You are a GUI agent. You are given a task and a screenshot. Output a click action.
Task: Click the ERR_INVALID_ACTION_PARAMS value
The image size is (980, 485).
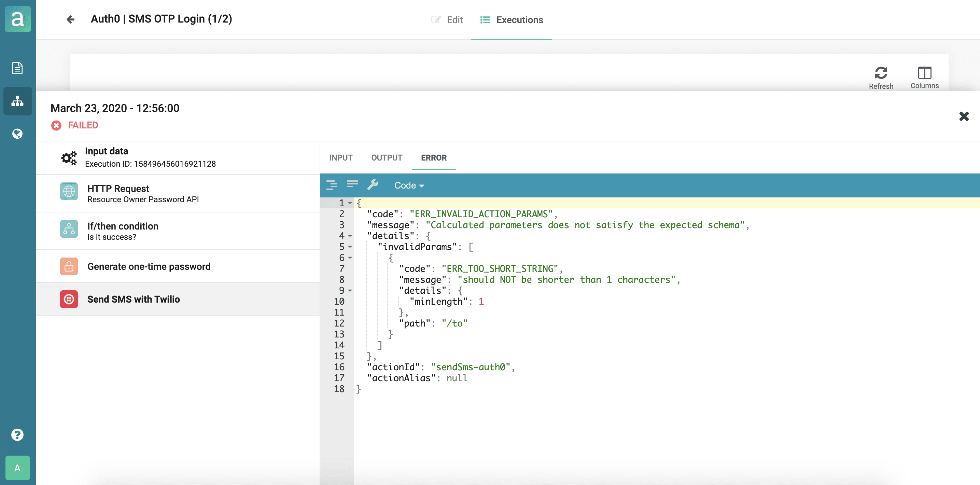(481, 214)
